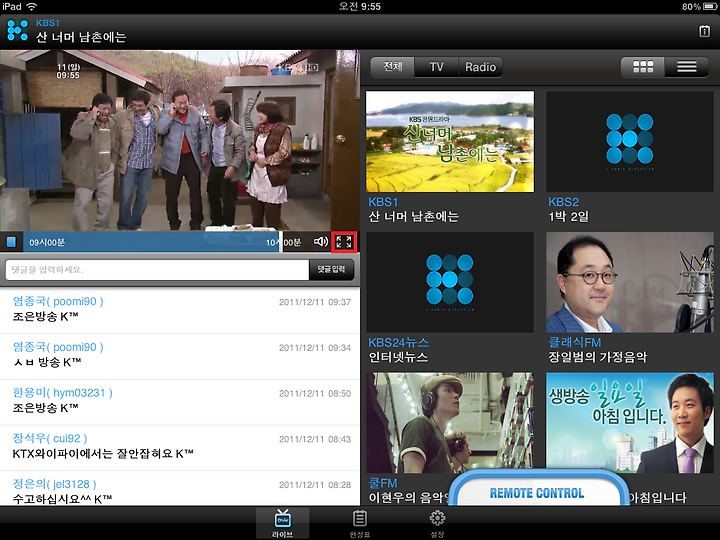This screenshot has width=720, height=540.
Task: Expand video to fullscreen
Action: point(344,242)
